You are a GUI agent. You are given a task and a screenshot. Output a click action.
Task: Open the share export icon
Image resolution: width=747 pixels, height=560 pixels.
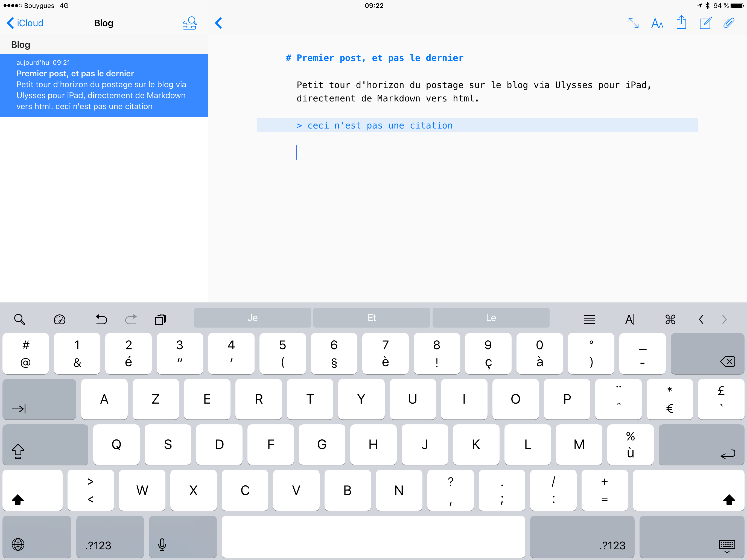pyautogui.click(x=681, y=23)
